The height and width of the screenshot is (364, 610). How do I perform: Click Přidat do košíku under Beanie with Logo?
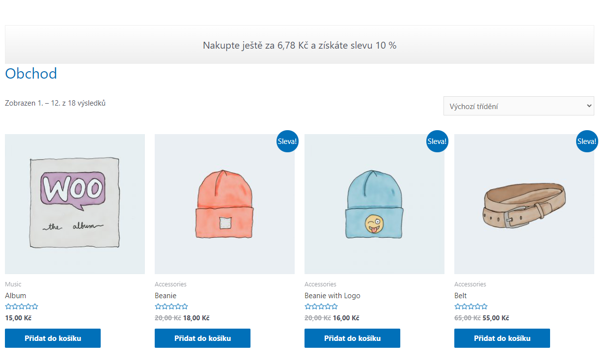[x=352, y=338]
